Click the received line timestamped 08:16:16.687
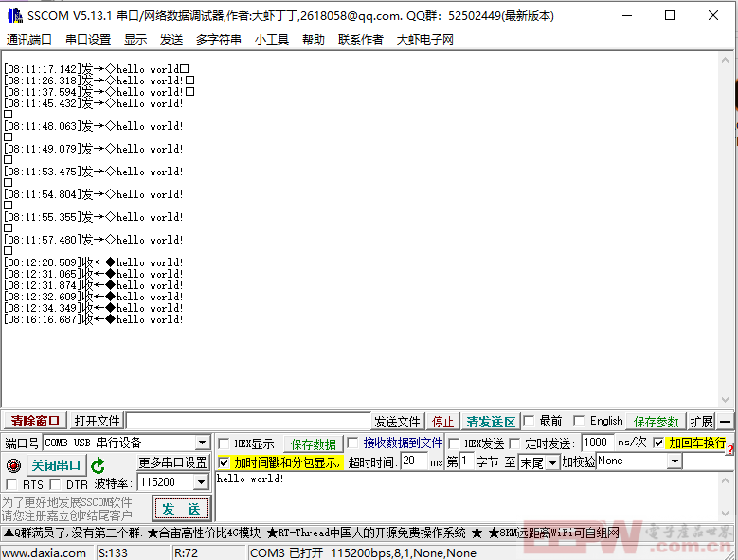738x560 pixels. (93, 319)
